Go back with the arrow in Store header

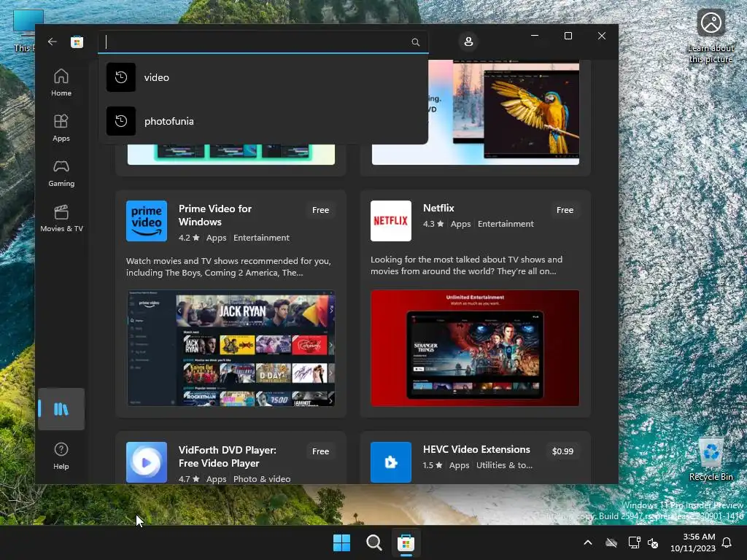click(53, 42)
